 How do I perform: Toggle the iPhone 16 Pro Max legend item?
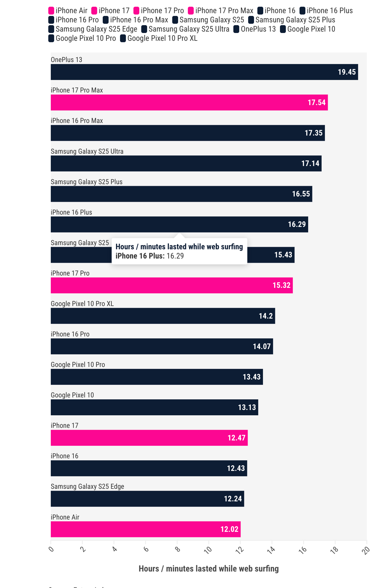click(136, 20)
